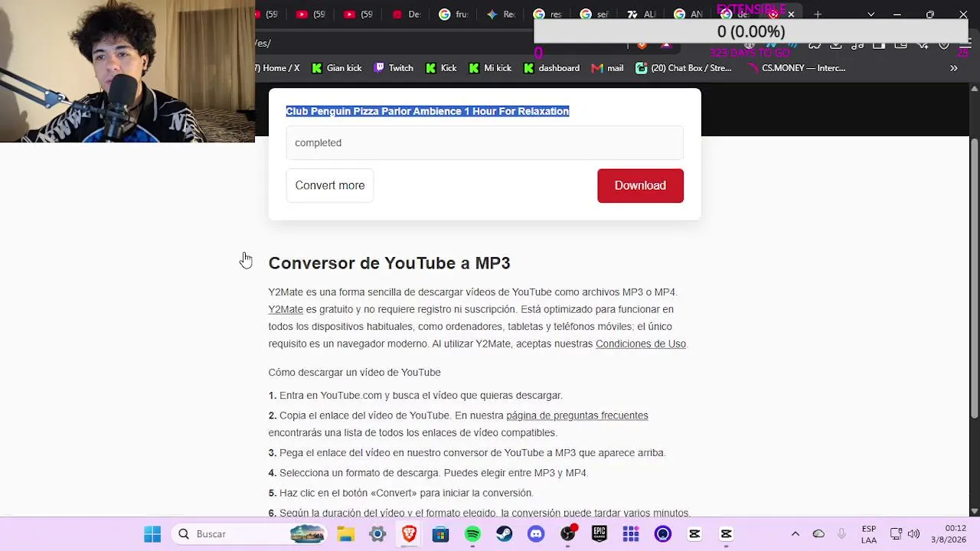Open the ESP LAA language switcher

869,534
